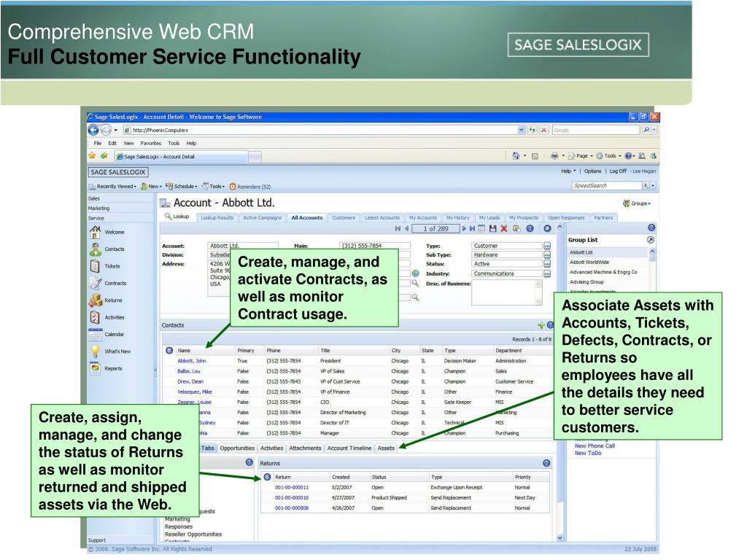This screenshot has height=560, width=747.
Task: Open the What's New lightbulb icon
Action: (x=96, y=351)
